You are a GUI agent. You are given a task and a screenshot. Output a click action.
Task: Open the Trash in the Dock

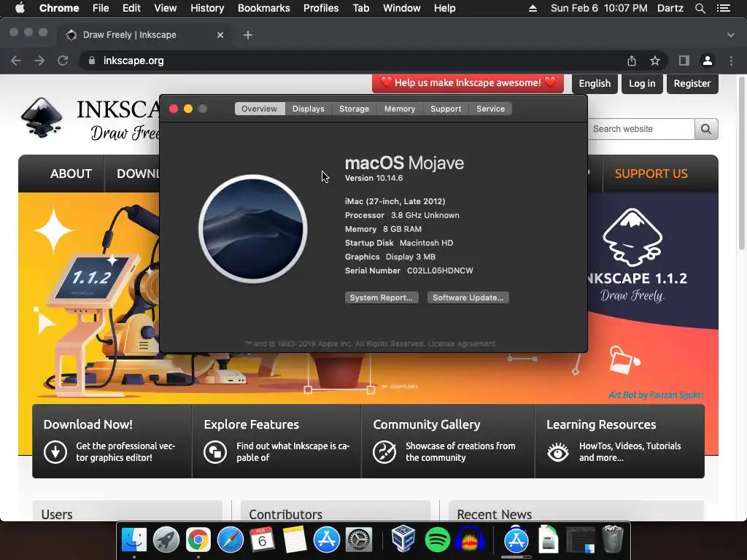click(613, 540)
